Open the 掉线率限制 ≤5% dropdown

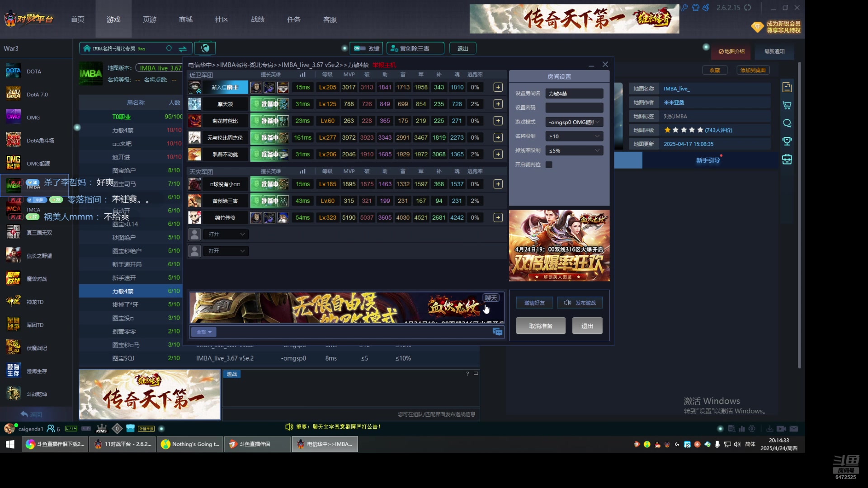point(574,150)
